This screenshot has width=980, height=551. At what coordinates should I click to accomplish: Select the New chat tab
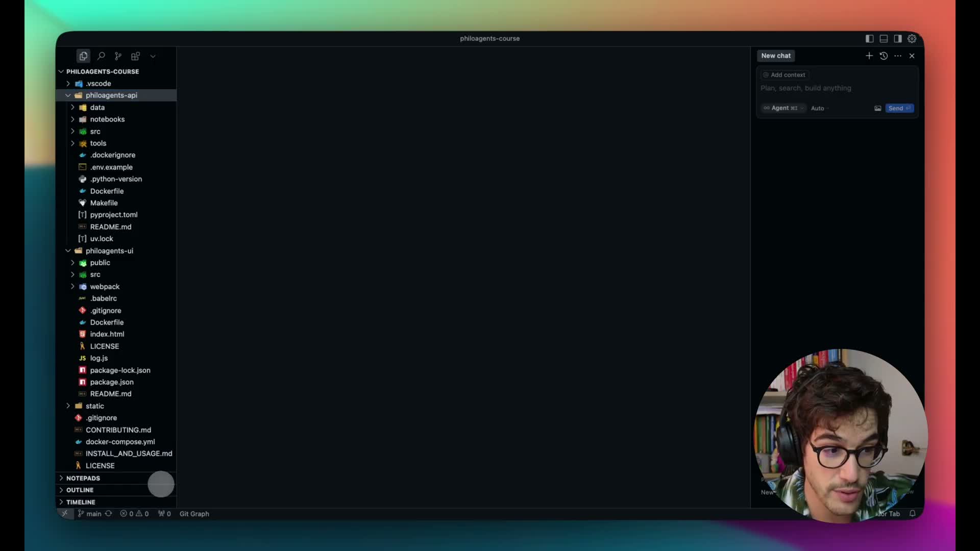pos(775,56)
